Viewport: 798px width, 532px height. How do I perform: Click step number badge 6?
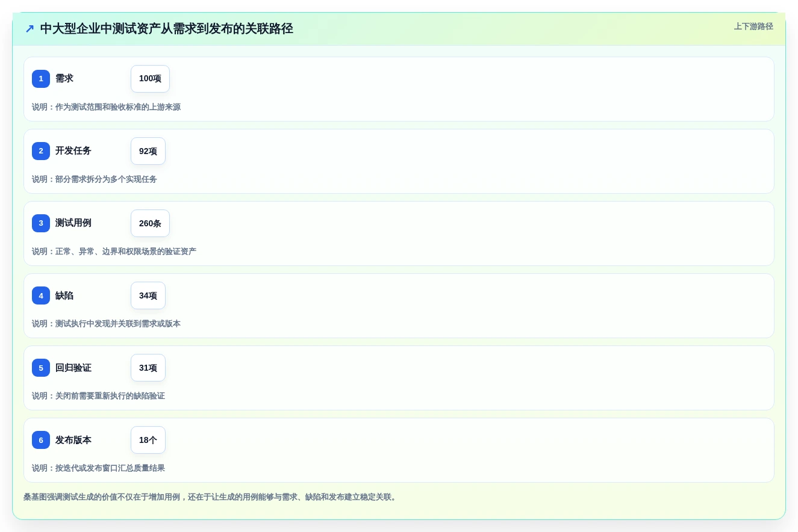41,440
